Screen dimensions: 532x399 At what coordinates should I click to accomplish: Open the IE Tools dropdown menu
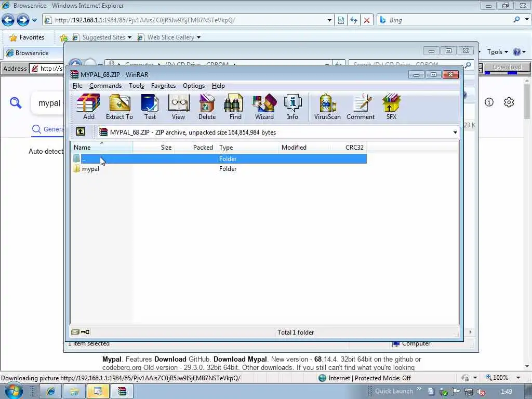[x=497, y=52]
